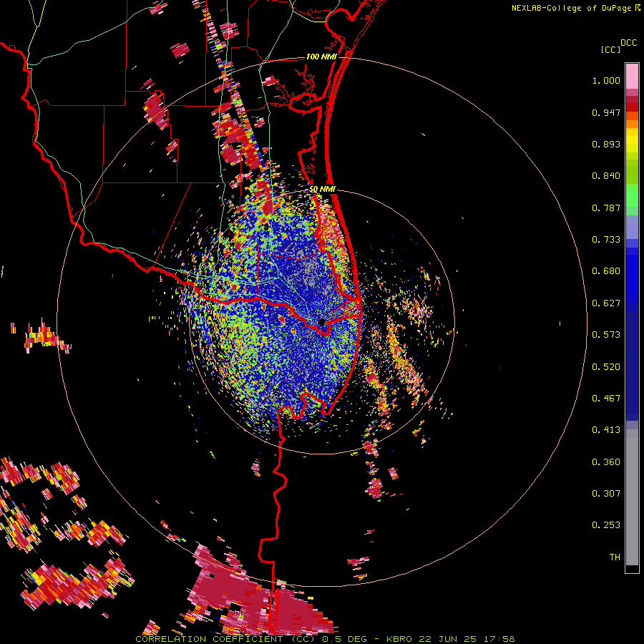Viewport: 644px width, 644px height.
Task: Click the gray low-value color bar segment
Action: point(632,497)
